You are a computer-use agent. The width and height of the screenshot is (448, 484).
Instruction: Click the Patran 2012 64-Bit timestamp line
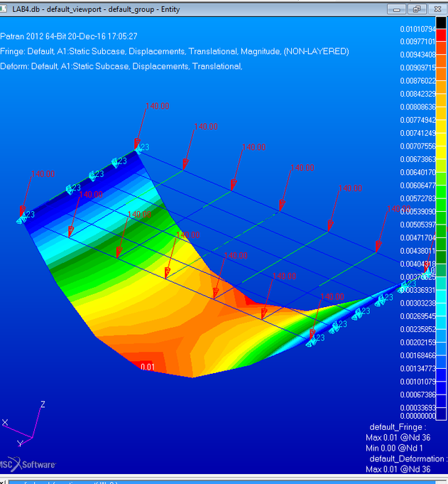[x=69, y=36]
